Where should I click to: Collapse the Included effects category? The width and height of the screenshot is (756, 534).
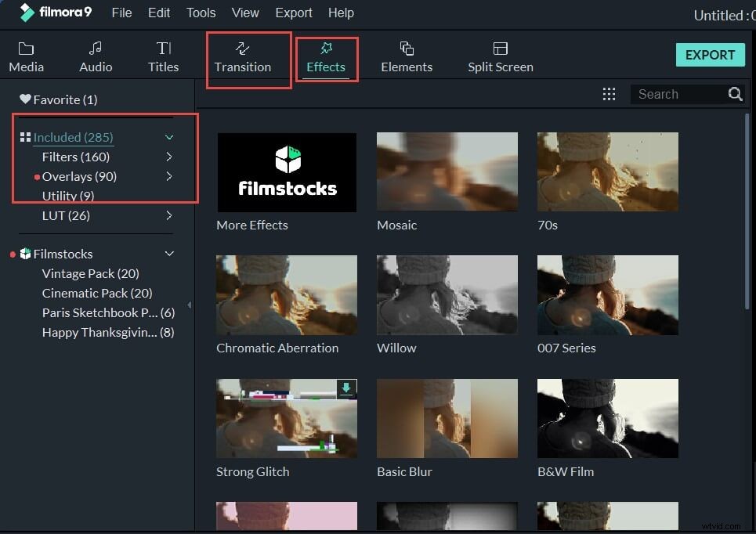pyautogui.click(x=169, y=136)
